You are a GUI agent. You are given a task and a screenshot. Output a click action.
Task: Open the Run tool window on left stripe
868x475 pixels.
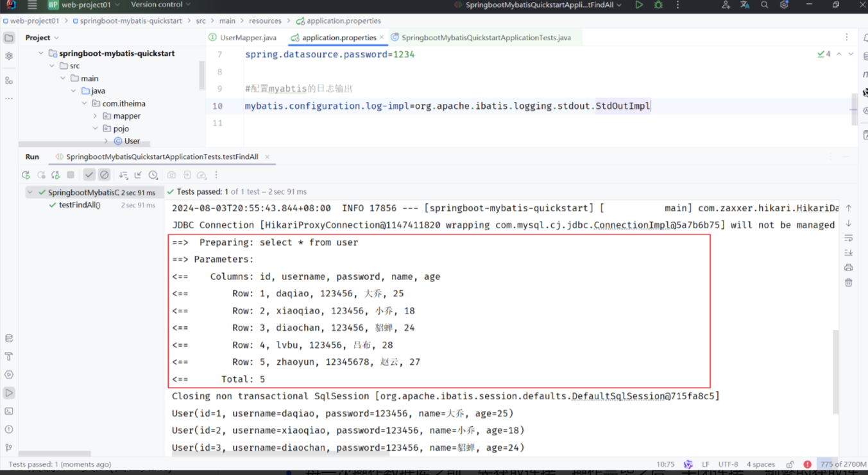(x=9, y=393)
